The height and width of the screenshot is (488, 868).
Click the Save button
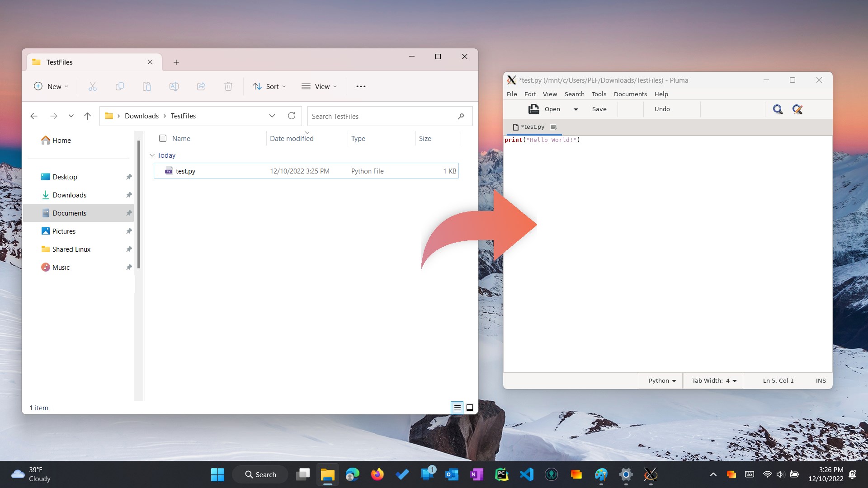[x=599, y=109]
